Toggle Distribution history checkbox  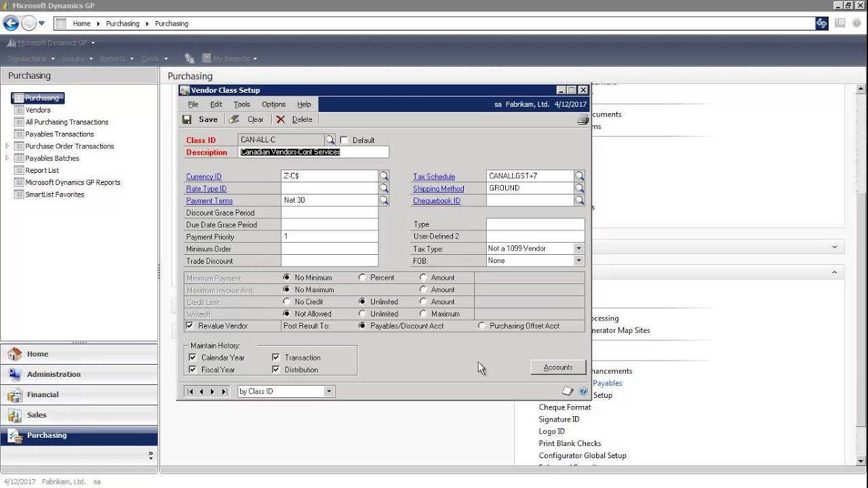[276, 369]
